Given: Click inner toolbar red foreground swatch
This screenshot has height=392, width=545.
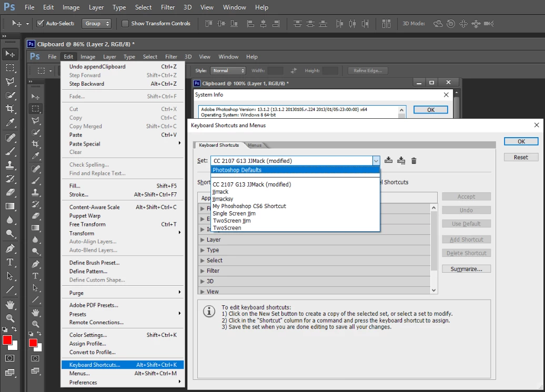Looking at the screenshot, I should [x=33, y=343].
